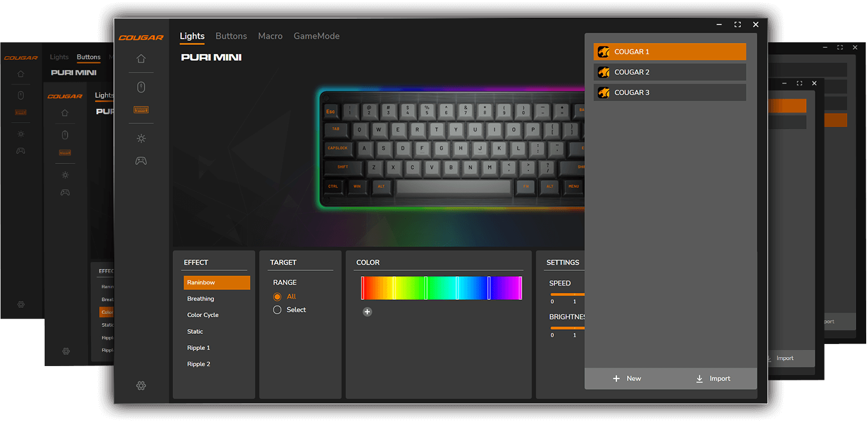
Task: Click the keyboard icon in the rearmost left window
Action: click(x=21, y=112)
